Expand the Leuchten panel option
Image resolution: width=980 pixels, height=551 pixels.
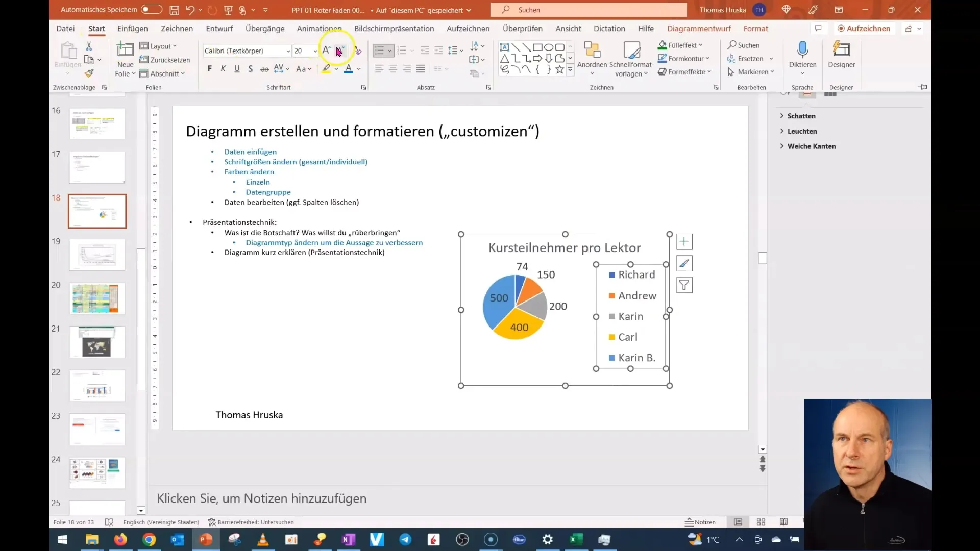(783, 131)
